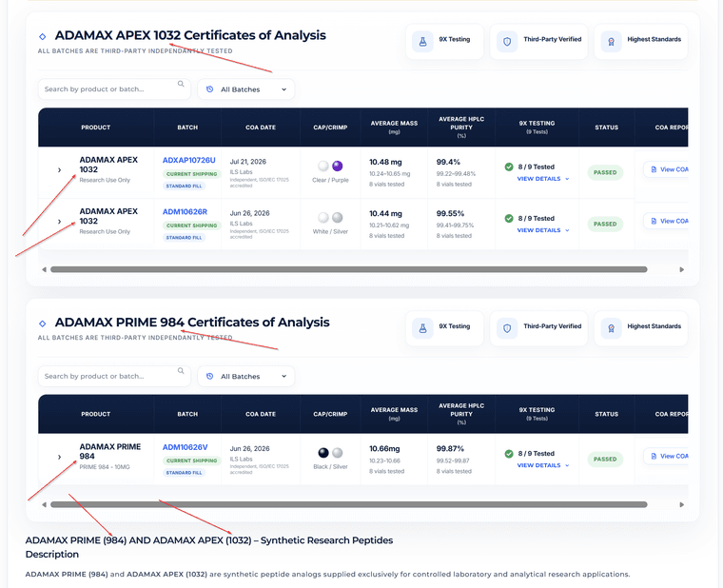Screen dimensions: 723x588
Task: Click the 99.55% HPLC purity value
Action: pos(451,214)
